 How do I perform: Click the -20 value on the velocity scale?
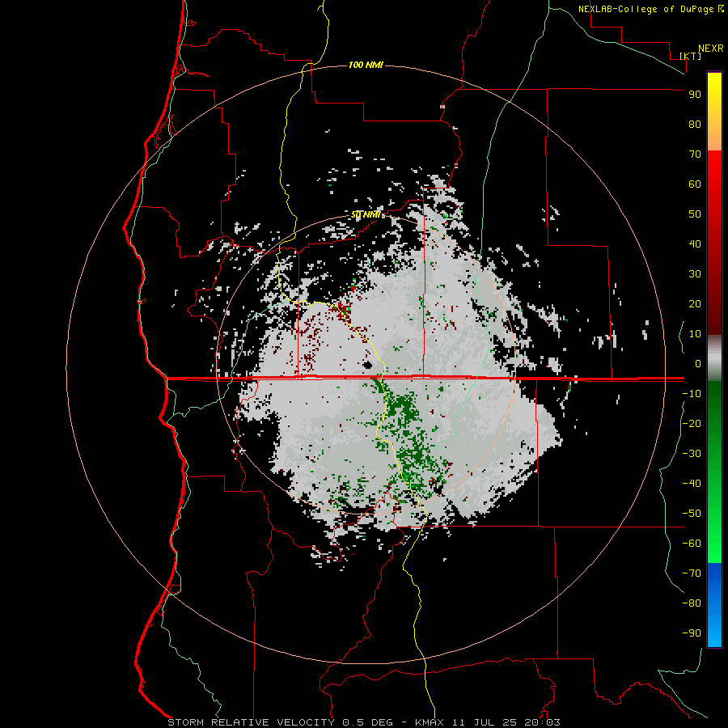click(692, 423)
